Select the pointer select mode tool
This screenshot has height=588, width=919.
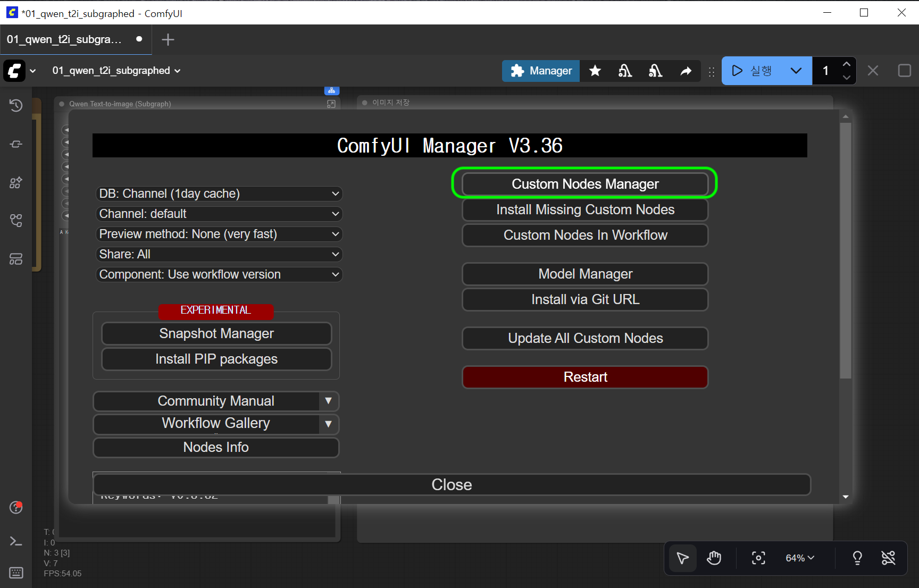[683, 558]
